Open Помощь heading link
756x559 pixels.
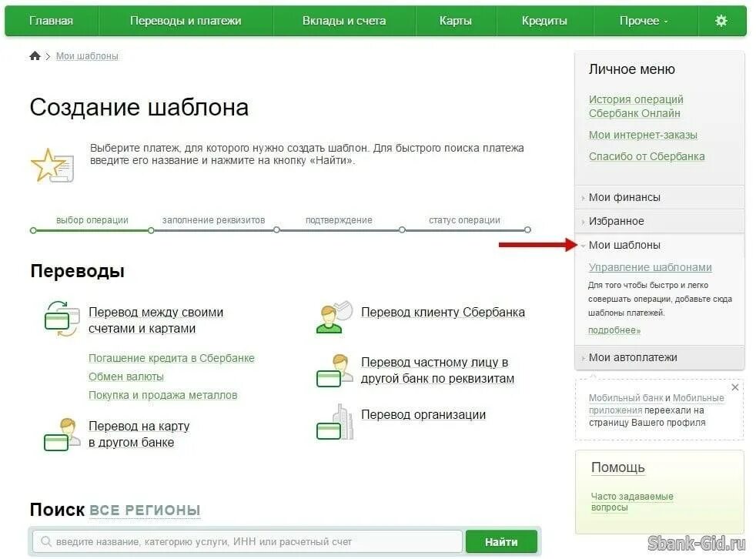tap(617, 467)
